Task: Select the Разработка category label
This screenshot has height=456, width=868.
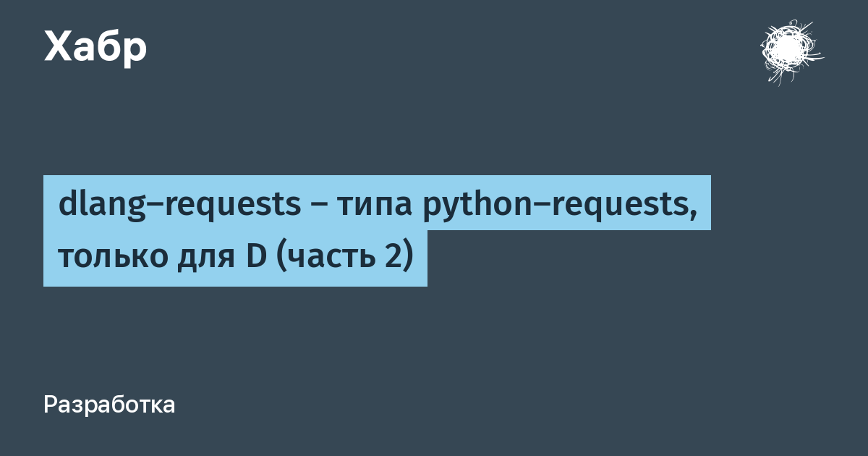Action: tap(109, 405)
